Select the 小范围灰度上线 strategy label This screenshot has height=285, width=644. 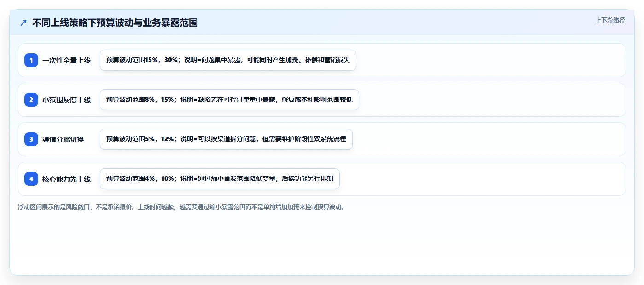pyautogui.click(x=66, y=100)
